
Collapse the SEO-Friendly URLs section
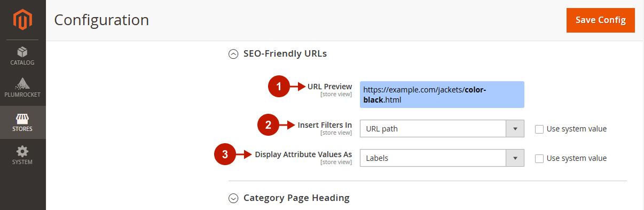233,53
